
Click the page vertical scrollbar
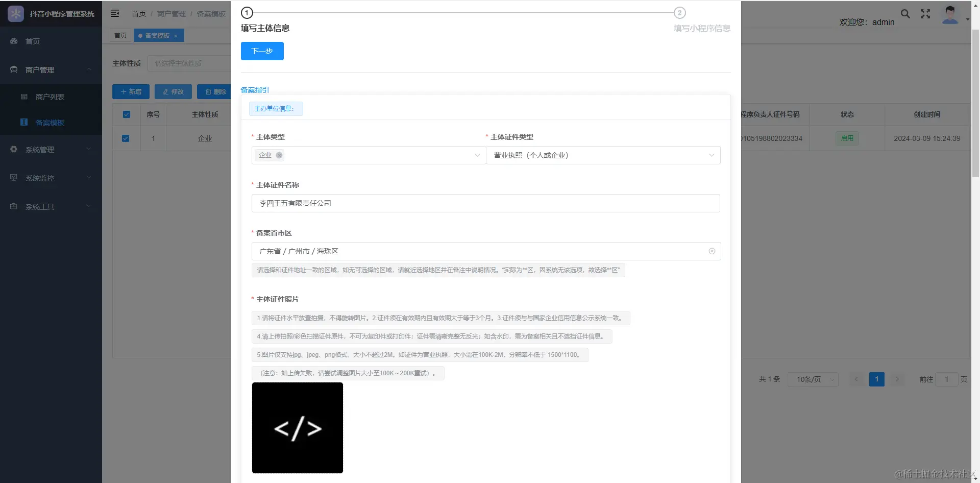pyautogui.click(x=975, y=102)
